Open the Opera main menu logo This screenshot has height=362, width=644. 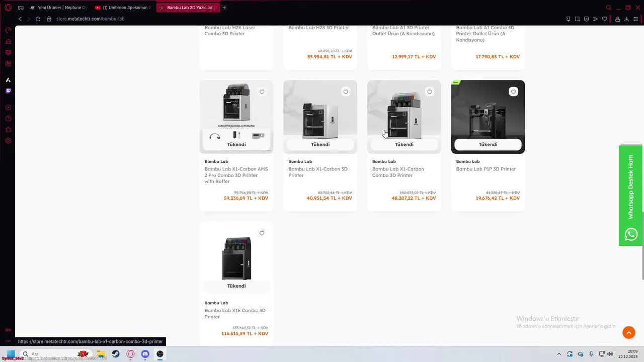tap(8, 8)
